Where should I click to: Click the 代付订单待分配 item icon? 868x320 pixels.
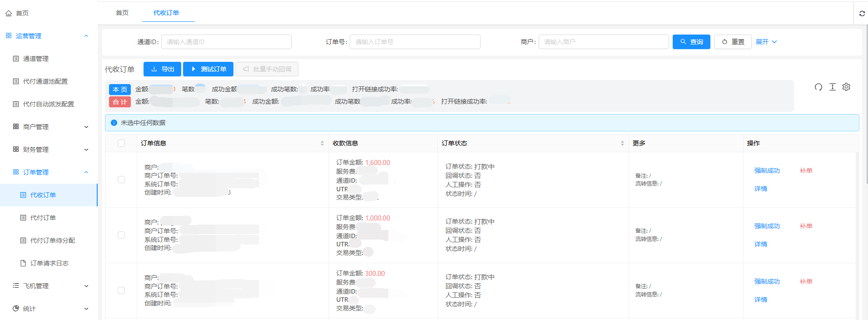pyautogui.click(x=23, y=240)
